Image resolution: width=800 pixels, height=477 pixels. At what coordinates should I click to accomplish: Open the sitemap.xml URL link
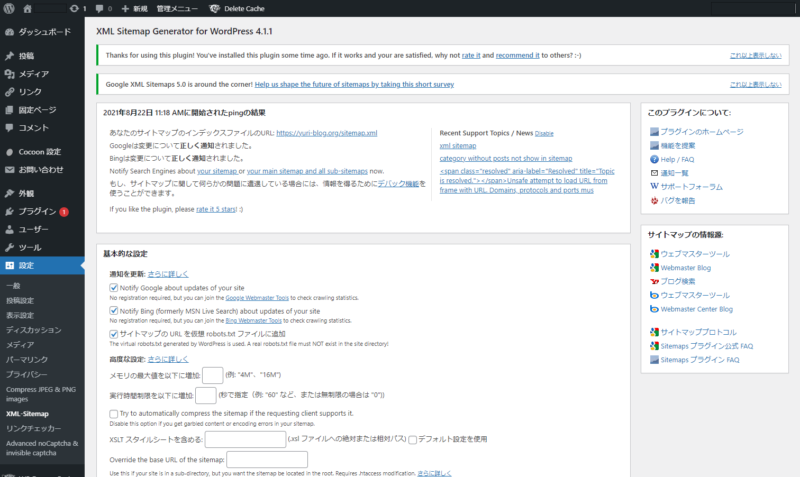327,133
